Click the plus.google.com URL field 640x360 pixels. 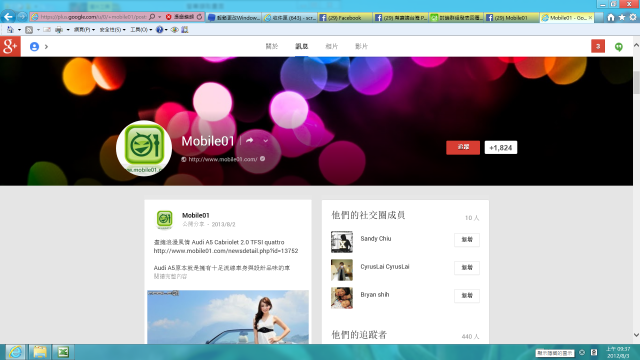coord(93,17)
